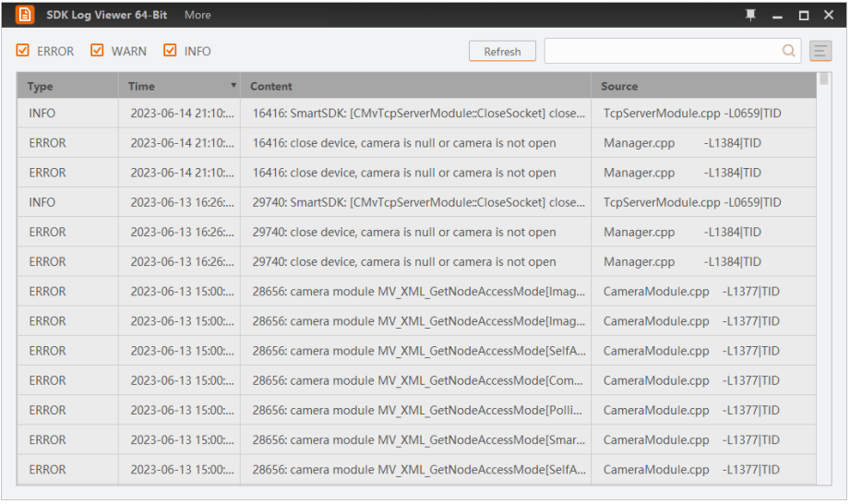Click 'TcpServerModule.cpp -L0659|TID' in the 16416 row

[693, 114]
